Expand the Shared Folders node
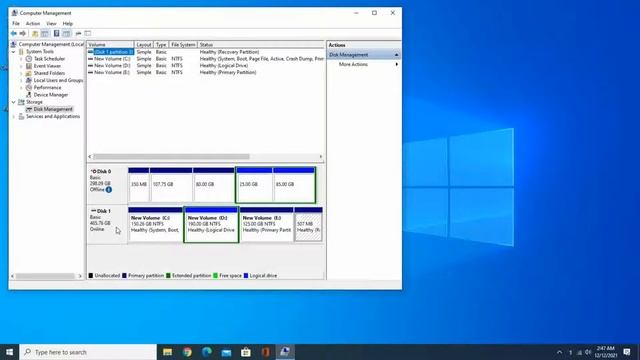The height and width of the screenshot is (360, 640). click(x=21, y=73)
